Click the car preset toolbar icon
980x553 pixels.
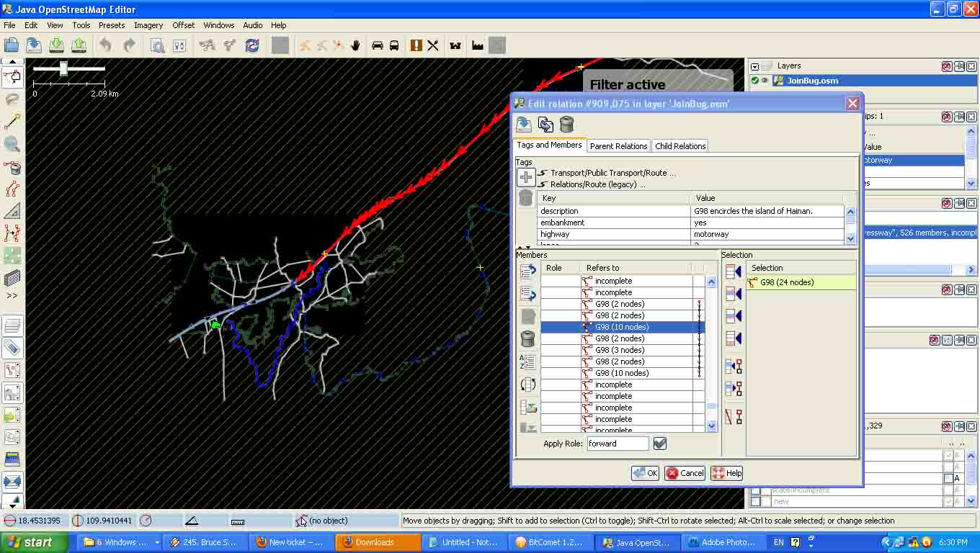pos(377,45)
